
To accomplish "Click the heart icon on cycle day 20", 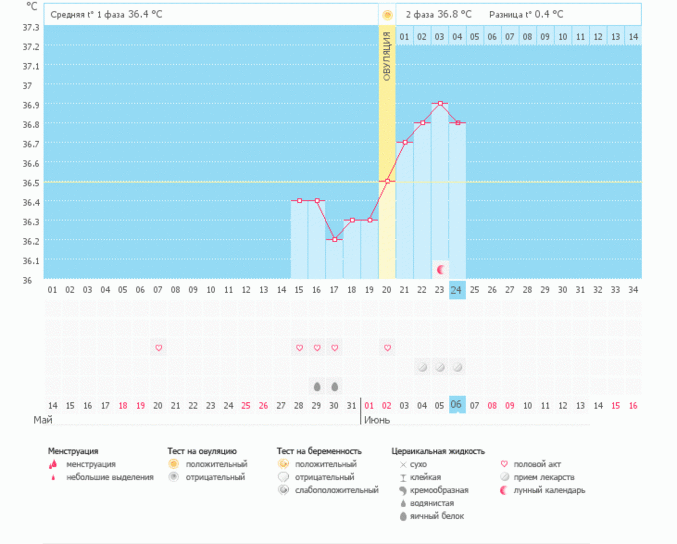I will coord(387,347).
